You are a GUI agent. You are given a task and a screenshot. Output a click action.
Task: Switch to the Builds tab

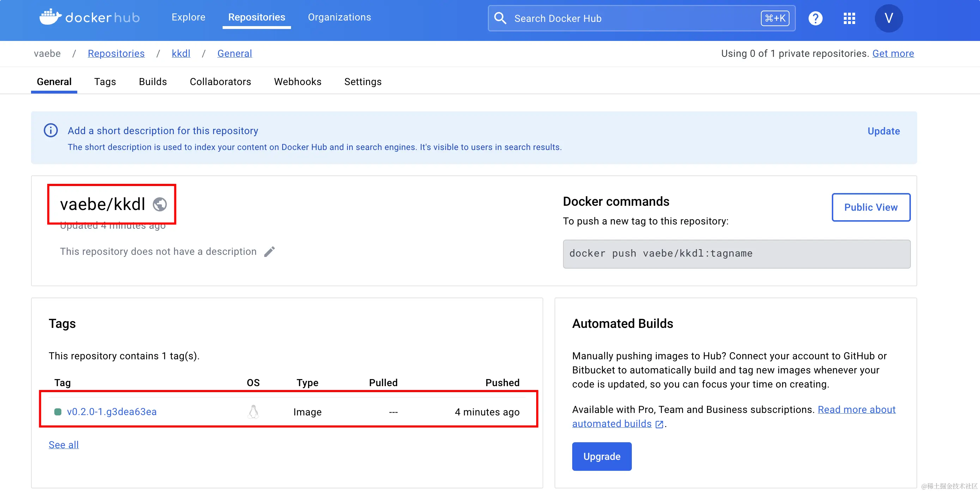pos(152,82)
